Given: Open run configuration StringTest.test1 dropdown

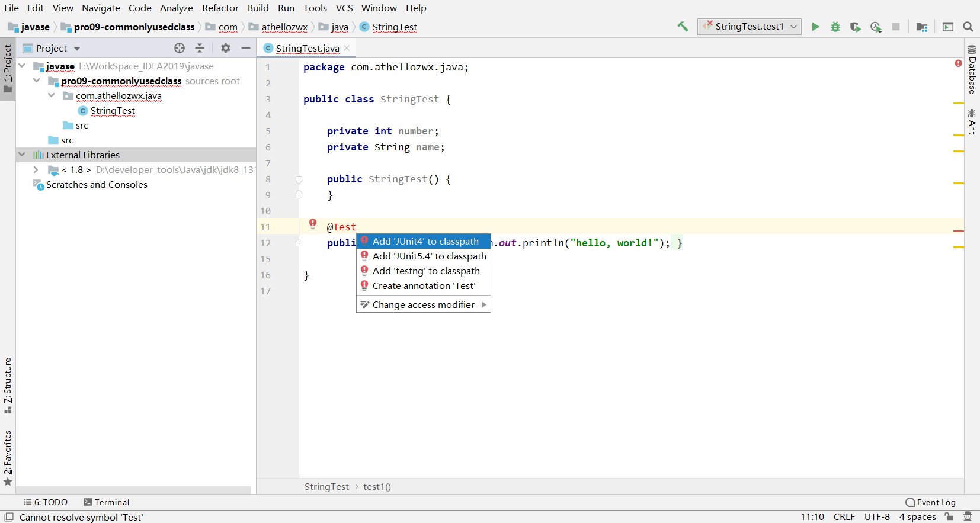Looking at the screenshot, I should coord(750,27).
